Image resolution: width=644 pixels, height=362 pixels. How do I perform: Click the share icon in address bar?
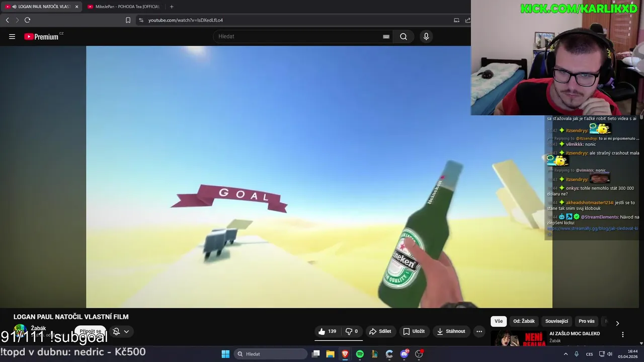tap(467, 20)
